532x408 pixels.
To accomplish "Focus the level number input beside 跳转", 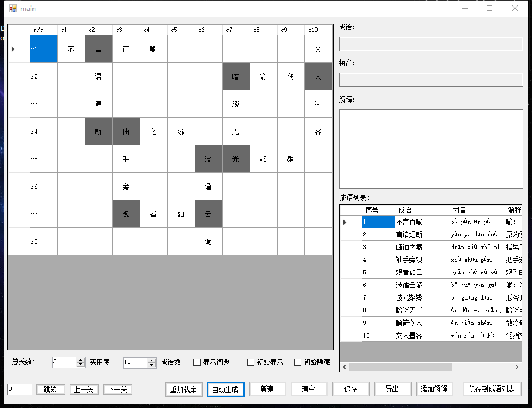I will 20,389.
